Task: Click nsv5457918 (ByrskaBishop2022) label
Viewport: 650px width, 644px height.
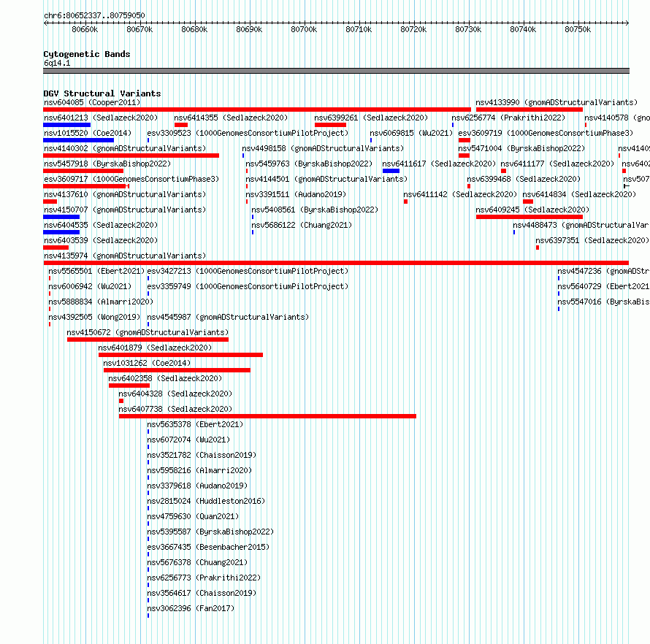Action: point(107,164)
